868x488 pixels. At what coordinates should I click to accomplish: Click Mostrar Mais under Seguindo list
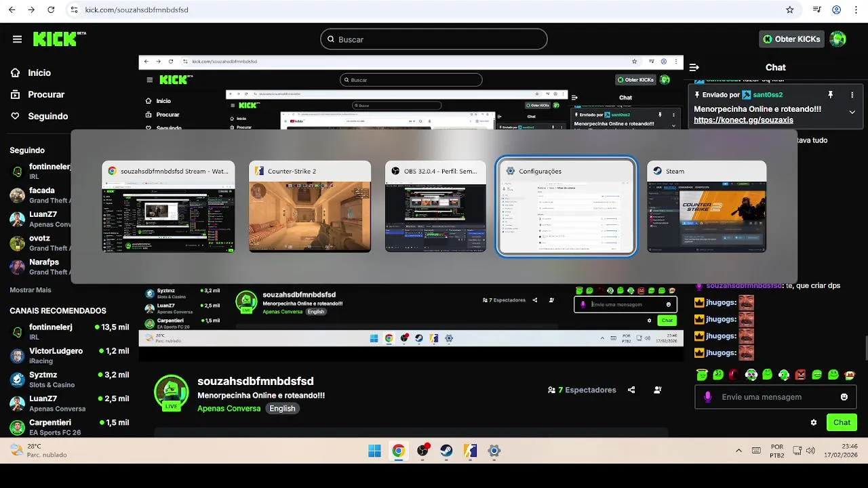pos(31,290)
